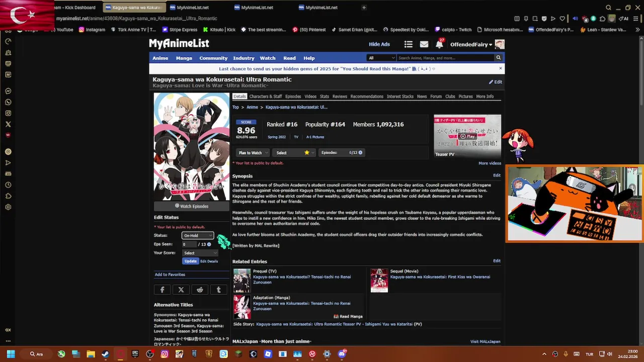
Task: Play the Teaser PV video thumbnail
Action: coord(467,136)
